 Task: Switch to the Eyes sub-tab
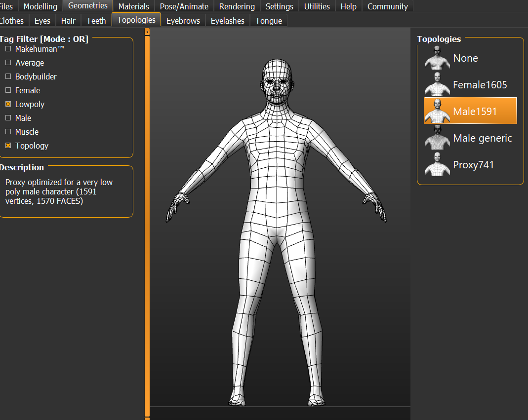42,21
